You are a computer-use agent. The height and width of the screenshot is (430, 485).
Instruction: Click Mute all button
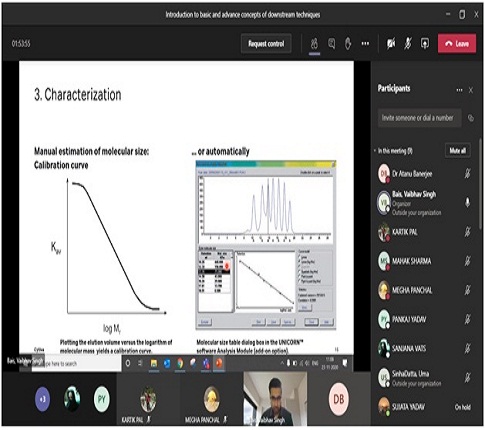click(457, 151)
